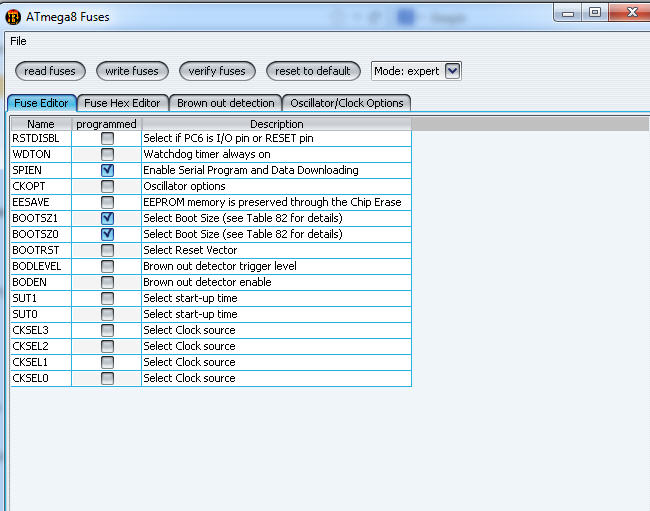
Task: Open the Oscillator/Clock Options tab
Action: 347,103
